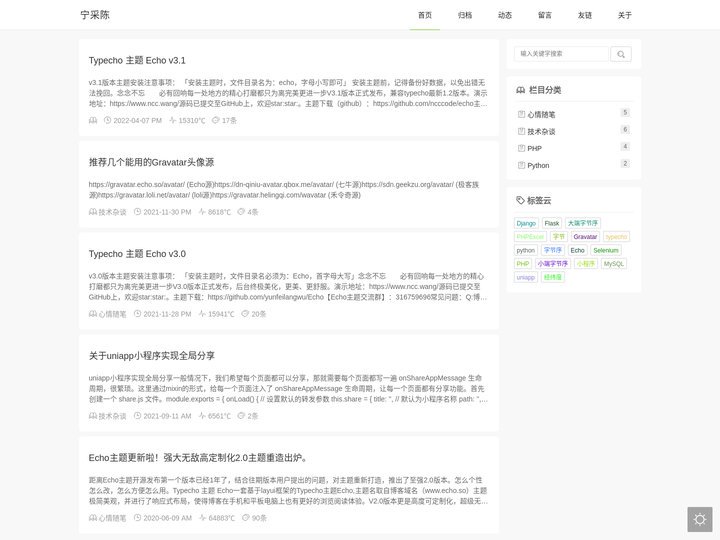The image size is (720, 540).
Task: Click the clock icon next to 2021-11-28 PM
Action: pos(137,314)
